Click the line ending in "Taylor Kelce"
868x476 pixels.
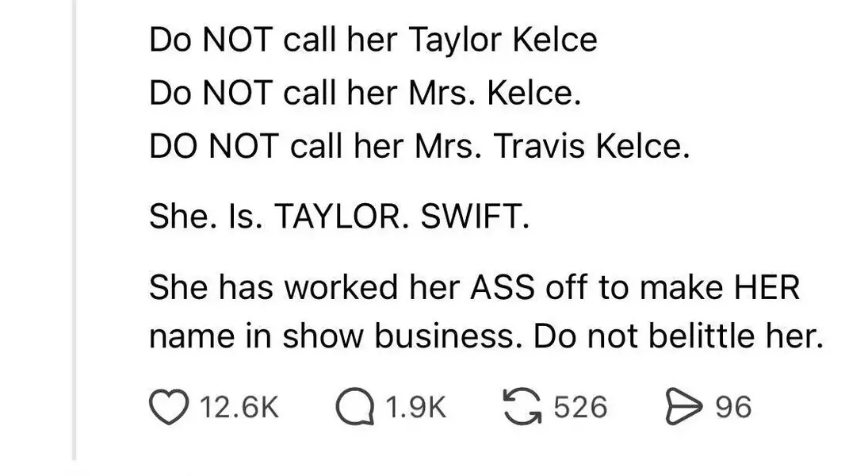(x=373, y=40)
